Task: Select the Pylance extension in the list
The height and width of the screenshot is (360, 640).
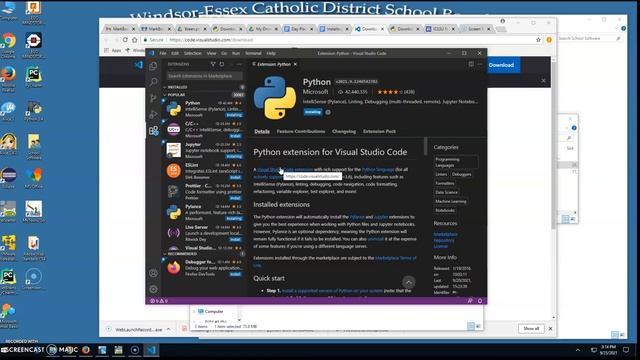Action: click(x=204, y=212)
